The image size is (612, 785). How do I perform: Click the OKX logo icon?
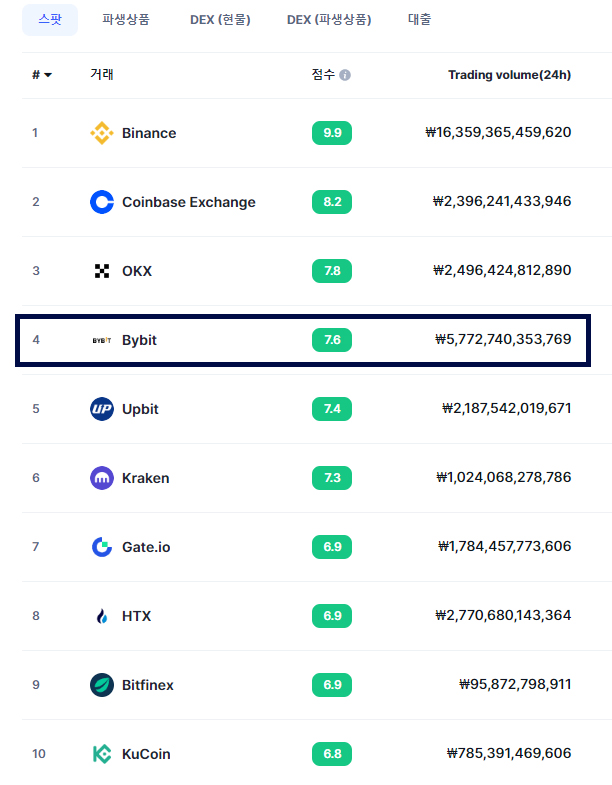click(x=102, y=271)
